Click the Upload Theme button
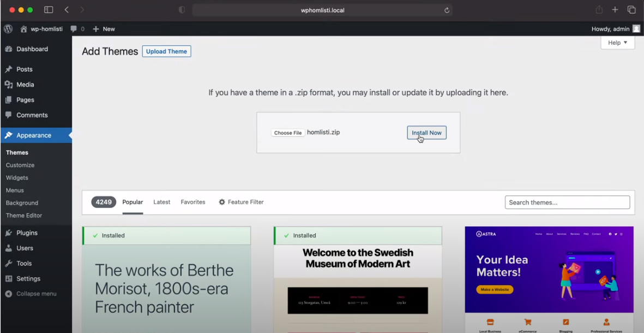The height and width of the screenshot is (333, 644). pyautogui.click(x=166, y=51)
